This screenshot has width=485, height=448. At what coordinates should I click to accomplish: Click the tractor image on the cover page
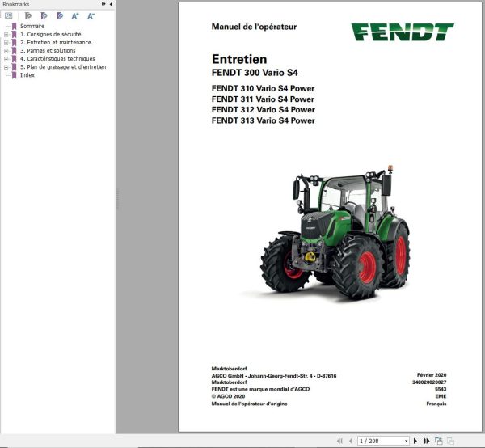(x=335, y=233)
